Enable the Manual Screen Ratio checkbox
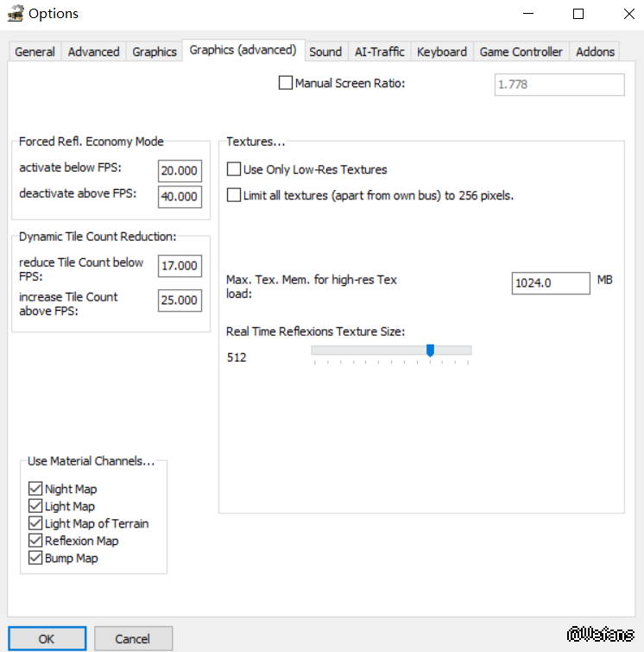Screen dimensions: 644x652 (x=286, y=83)
